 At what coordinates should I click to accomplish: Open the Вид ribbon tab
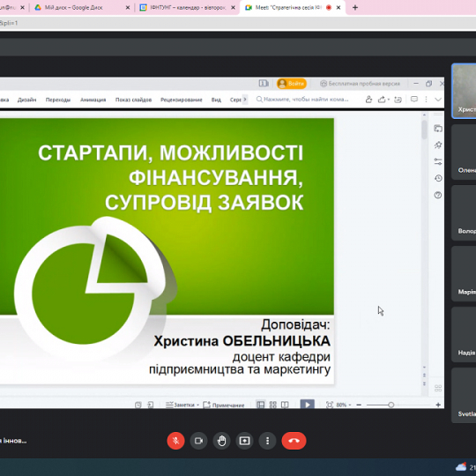point(216,100)
